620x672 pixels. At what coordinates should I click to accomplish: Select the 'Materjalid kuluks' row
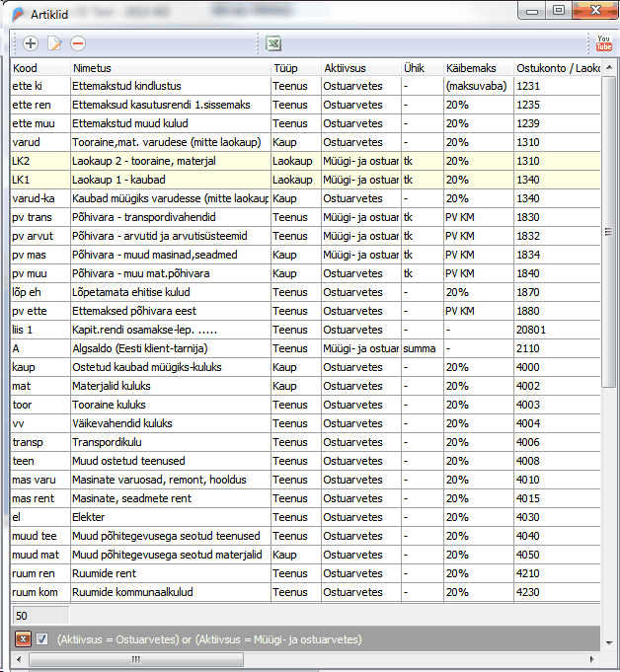click(305, 386)
